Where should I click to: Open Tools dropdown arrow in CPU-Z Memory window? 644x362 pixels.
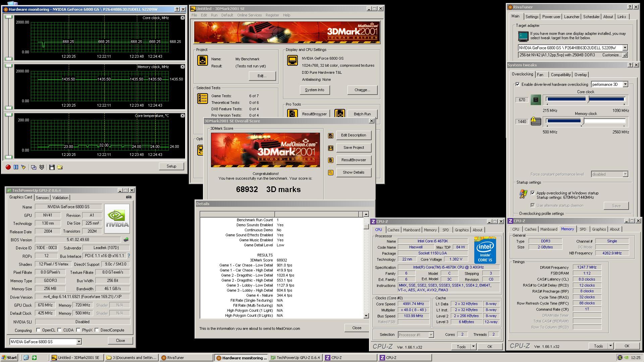pyautogui.click(x=610, y=346)
